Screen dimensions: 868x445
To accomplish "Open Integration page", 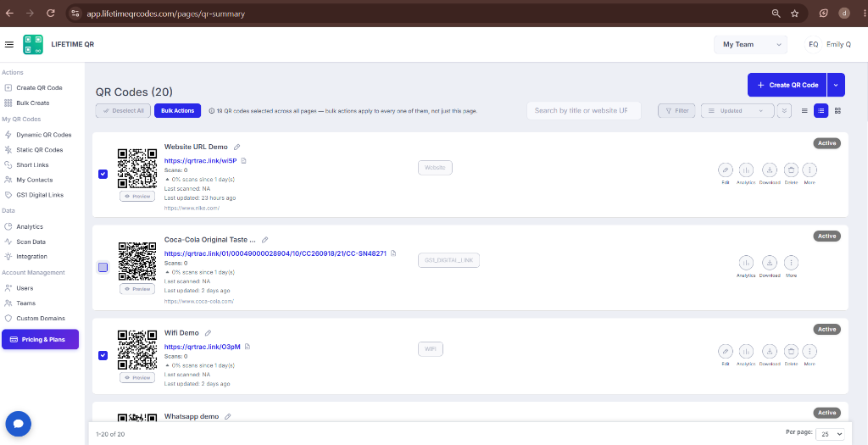I will click(x=31, y=256).
